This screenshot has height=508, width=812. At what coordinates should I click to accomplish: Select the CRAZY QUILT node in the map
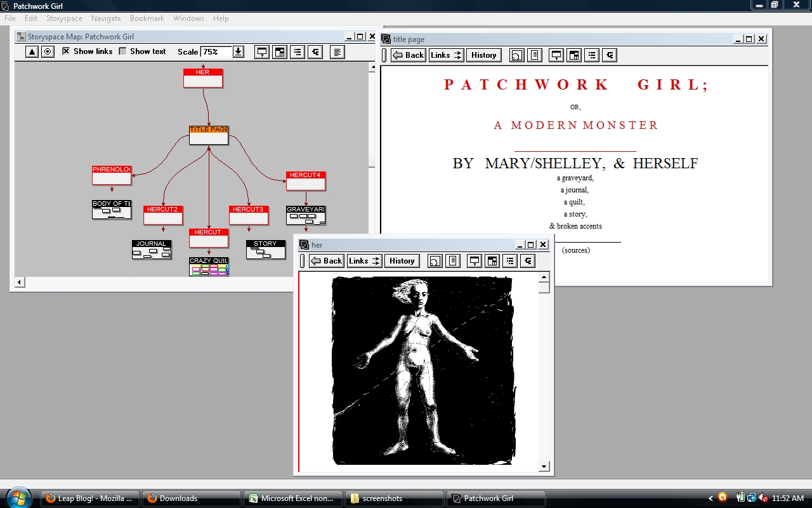209,266
